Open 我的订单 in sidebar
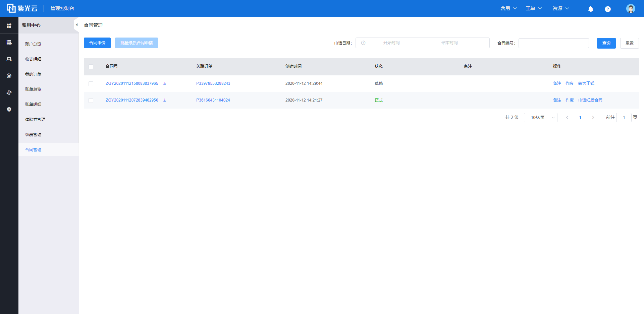 point(33,74)
